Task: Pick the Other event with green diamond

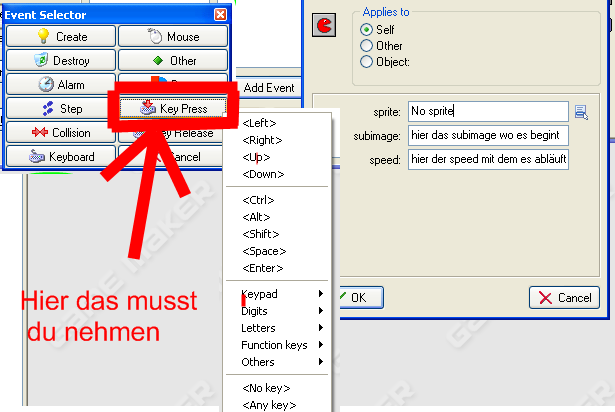Action: pyautogui.click(x=171, y=61)
